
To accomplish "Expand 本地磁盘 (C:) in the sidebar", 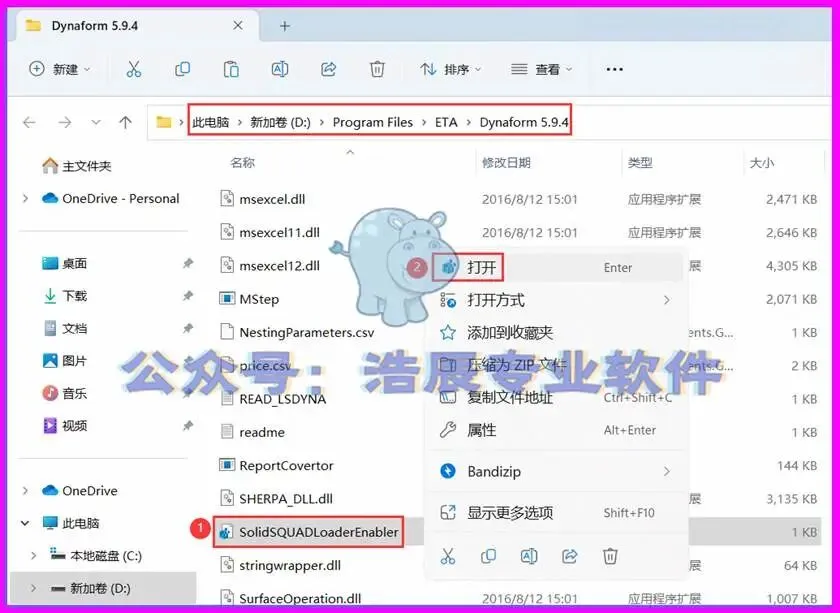I will coord(33,556).
